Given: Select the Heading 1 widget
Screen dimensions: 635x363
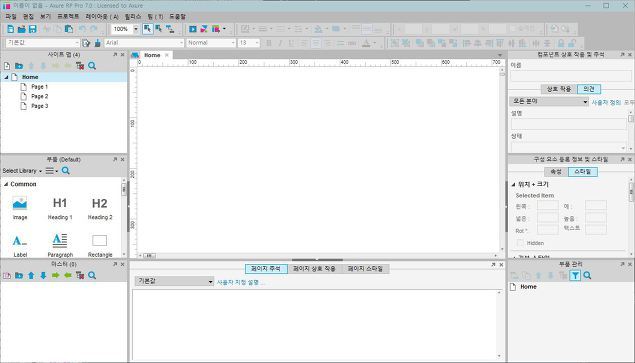Looking at the screenshot, I should tap(60, 208).
